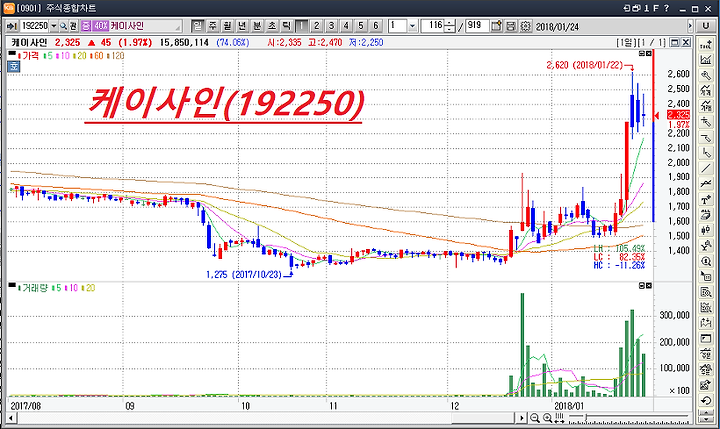Click the undo/reset arrow icon in sidebar
The height and width of the screenshot is (429, 720).
[706, 401]
